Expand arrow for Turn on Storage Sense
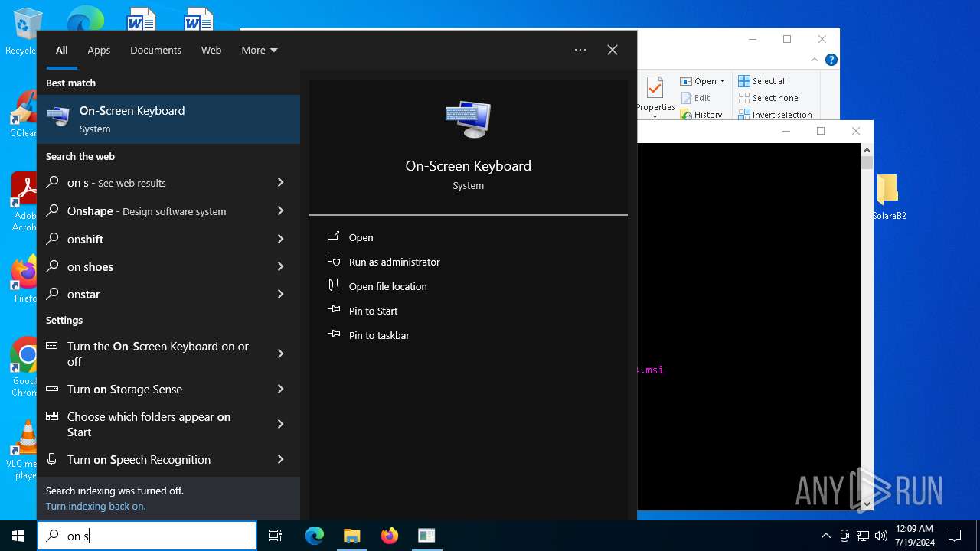The image size is (980, 551). click(x=280, y=389)
